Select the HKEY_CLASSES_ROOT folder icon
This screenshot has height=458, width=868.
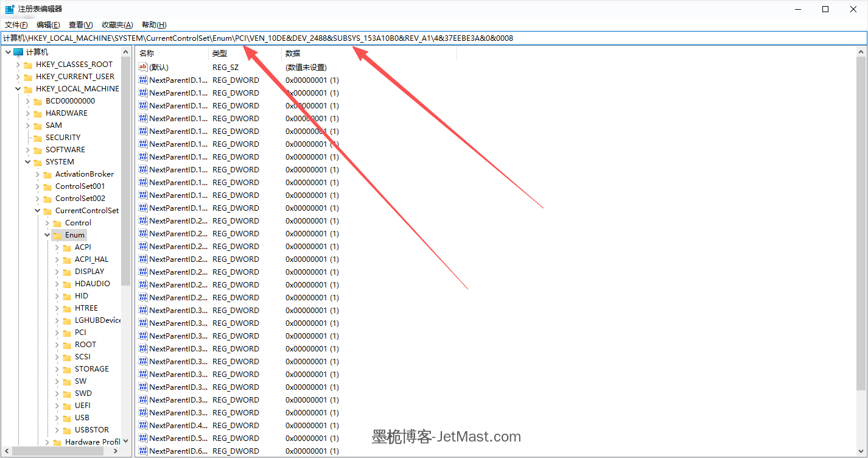28,65
